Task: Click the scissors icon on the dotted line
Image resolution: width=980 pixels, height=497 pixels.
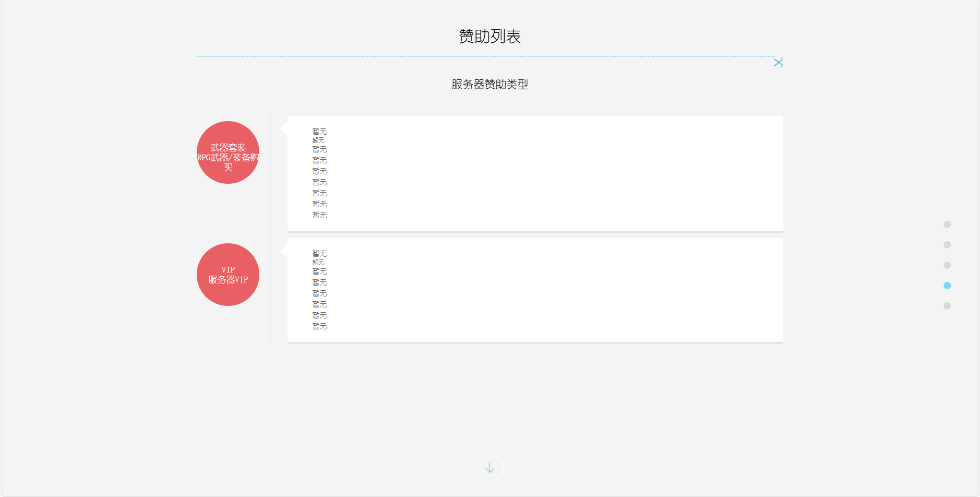Action: tap(778, 63)
